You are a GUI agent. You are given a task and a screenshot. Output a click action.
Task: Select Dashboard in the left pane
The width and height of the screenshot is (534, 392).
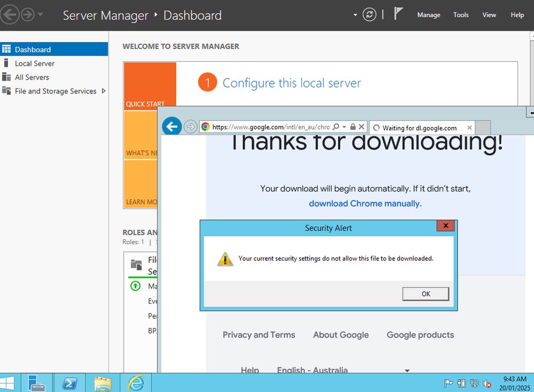[54, 50]
